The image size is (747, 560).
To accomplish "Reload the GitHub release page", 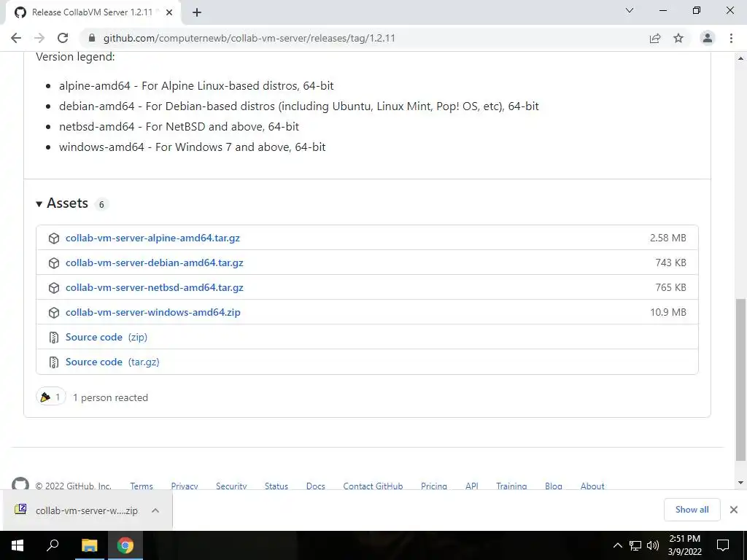I will point(63,38).
